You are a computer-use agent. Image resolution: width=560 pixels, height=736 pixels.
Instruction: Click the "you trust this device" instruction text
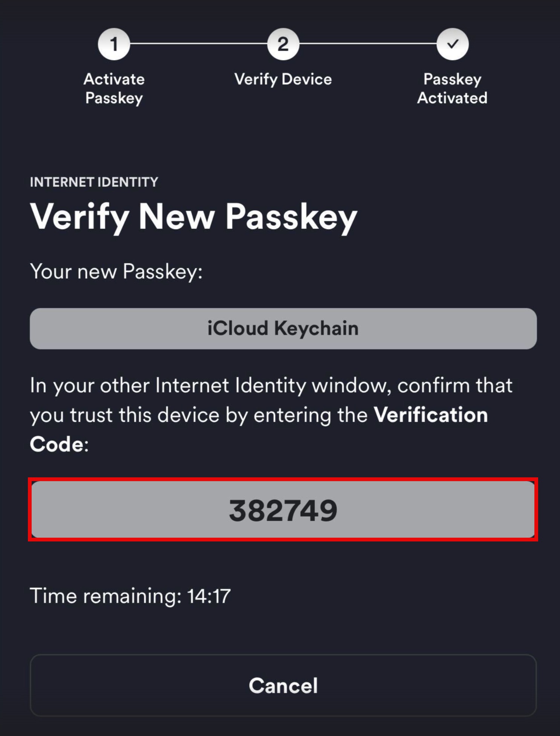tap(124, 415)
